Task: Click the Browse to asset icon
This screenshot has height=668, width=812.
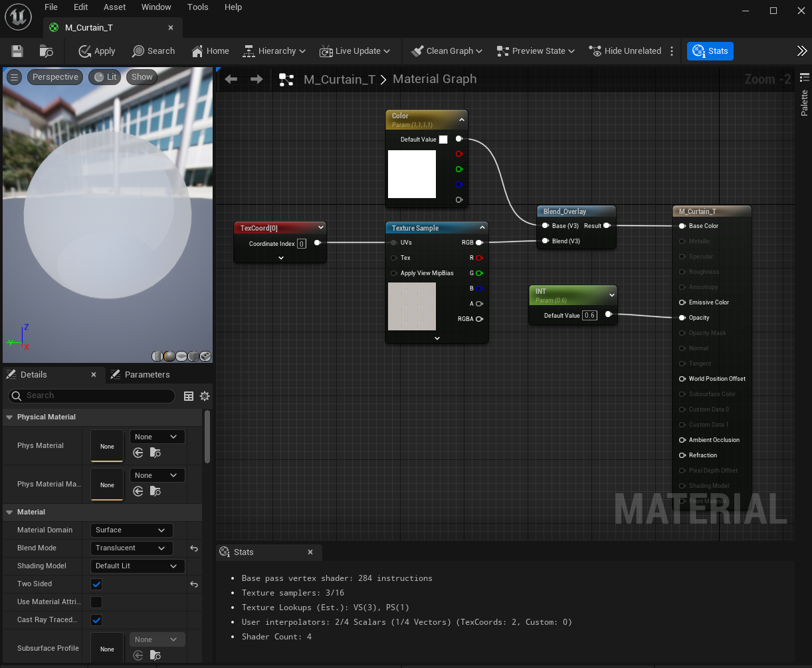Action: (47, 51)
